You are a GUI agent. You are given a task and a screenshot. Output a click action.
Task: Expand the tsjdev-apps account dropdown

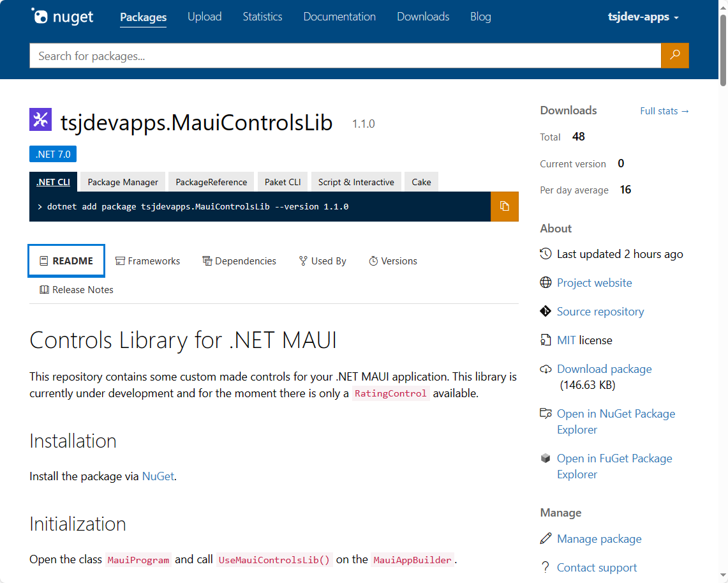(643, 17)
